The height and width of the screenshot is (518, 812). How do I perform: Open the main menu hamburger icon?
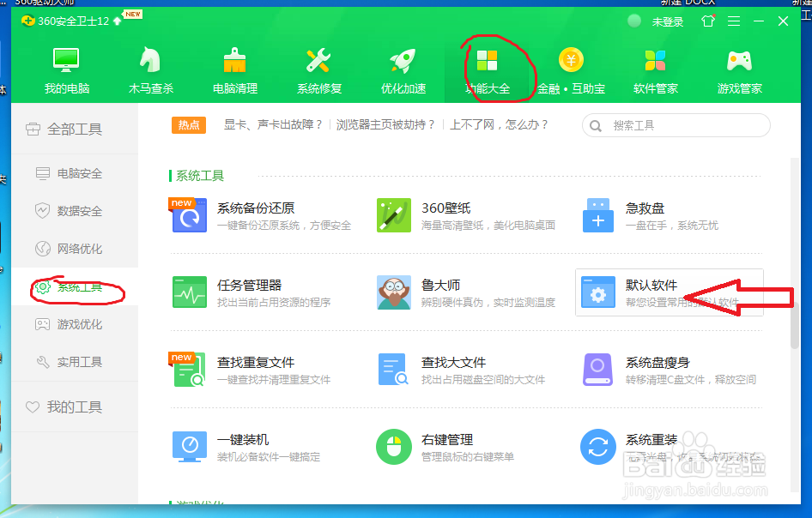[734, 21]
